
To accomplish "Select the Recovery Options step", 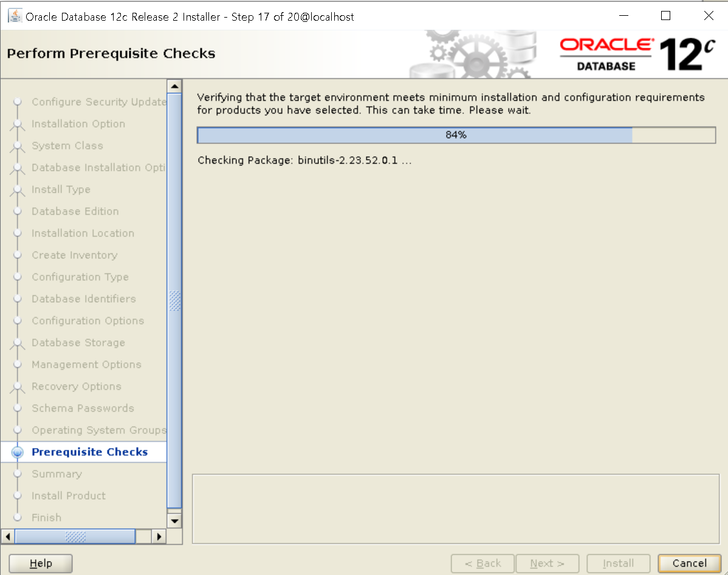I will tap(76, 385).
